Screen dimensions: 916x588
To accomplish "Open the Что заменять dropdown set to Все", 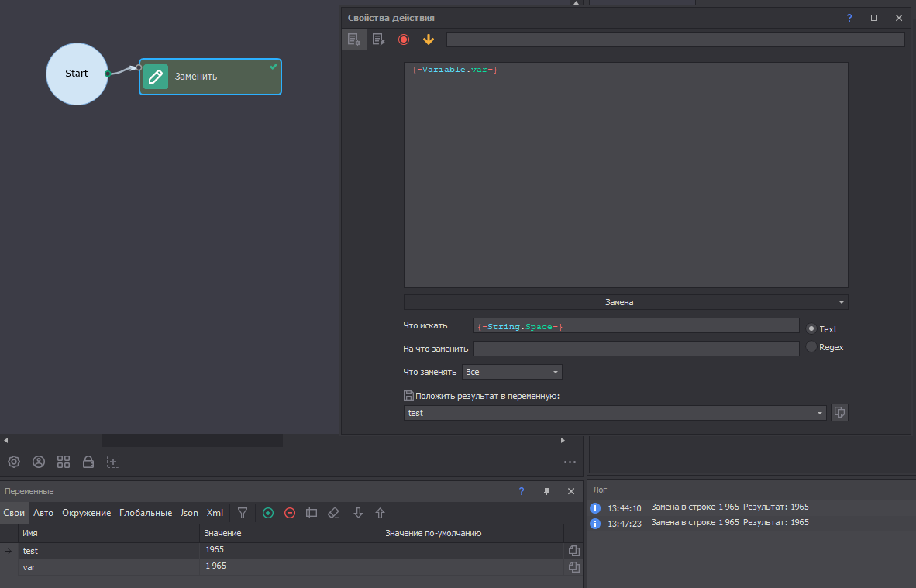I will (511, 372).
